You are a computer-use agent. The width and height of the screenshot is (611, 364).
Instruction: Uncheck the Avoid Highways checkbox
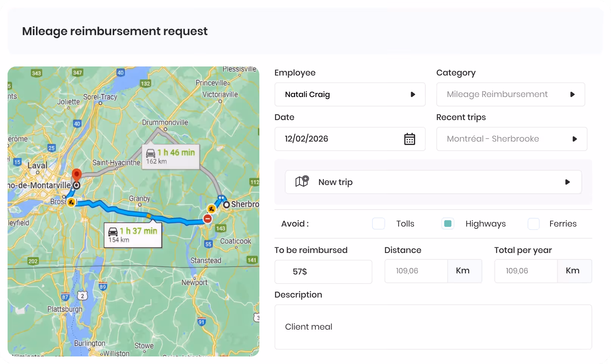pos(448,224)
